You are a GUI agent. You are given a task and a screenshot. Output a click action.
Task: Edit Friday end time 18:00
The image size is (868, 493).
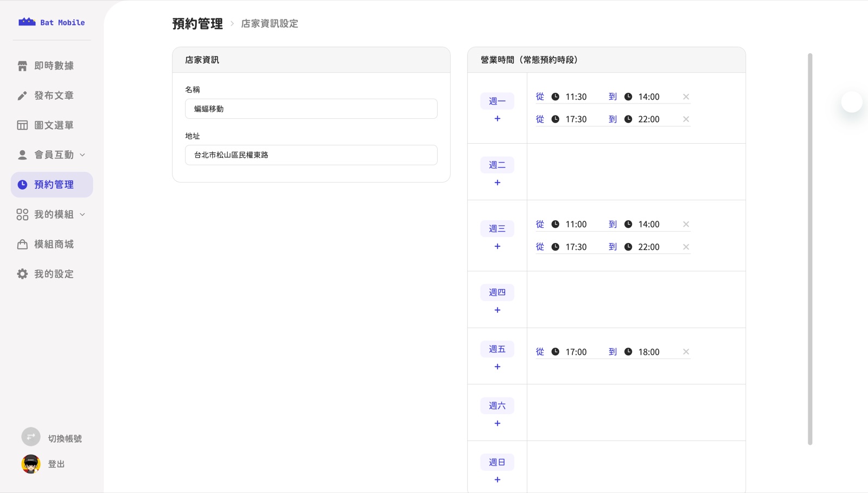tap(649, 352)
